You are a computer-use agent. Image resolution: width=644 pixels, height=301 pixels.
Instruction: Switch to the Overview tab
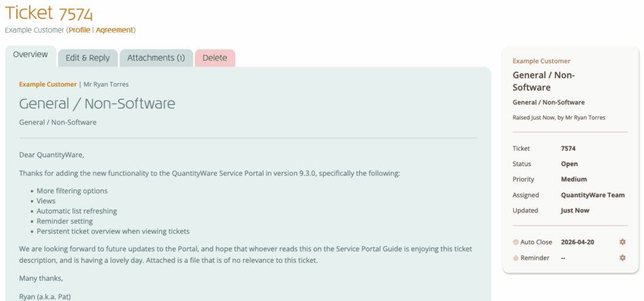30,55
